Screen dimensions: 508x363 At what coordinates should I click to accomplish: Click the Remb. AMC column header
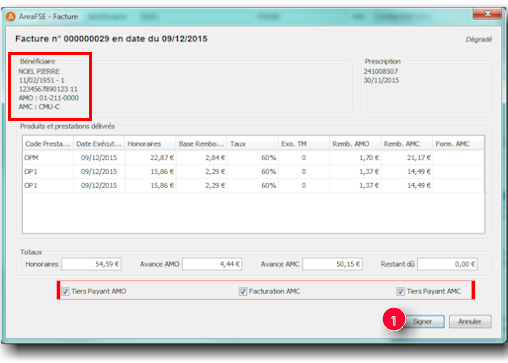(407, 144)
